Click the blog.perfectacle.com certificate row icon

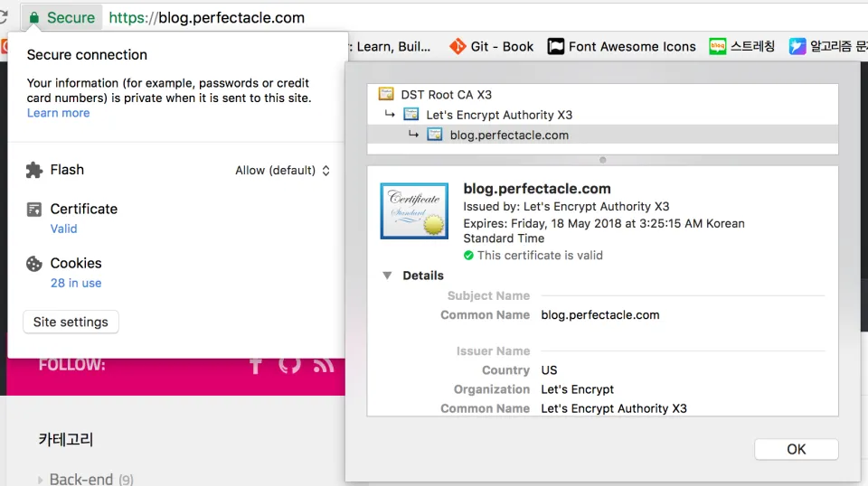tap(435, 135)
